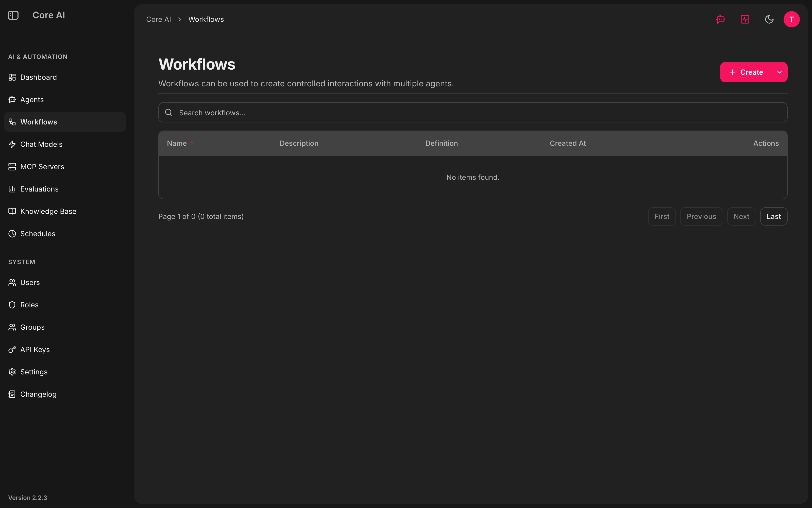Image resolution: width=812 pixels, height=508 pixels.
Task: Click the Previous page button
Action: coord(701,217)
